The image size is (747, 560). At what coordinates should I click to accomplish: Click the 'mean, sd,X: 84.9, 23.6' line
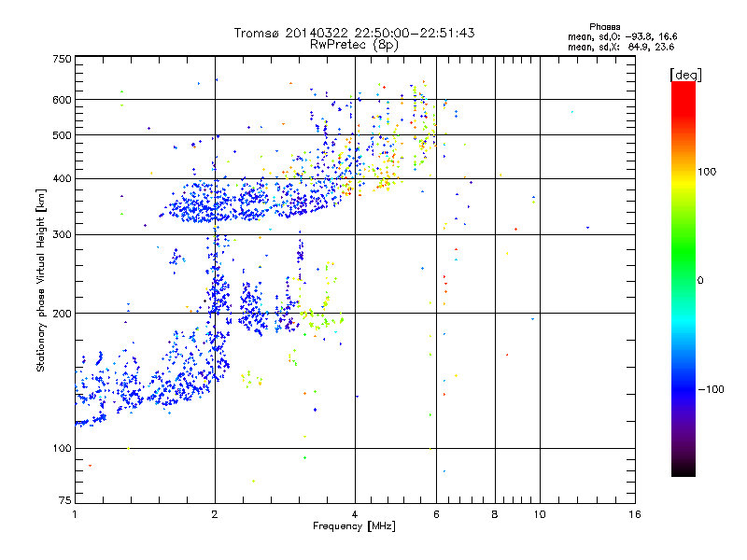(x=621, y=47)
